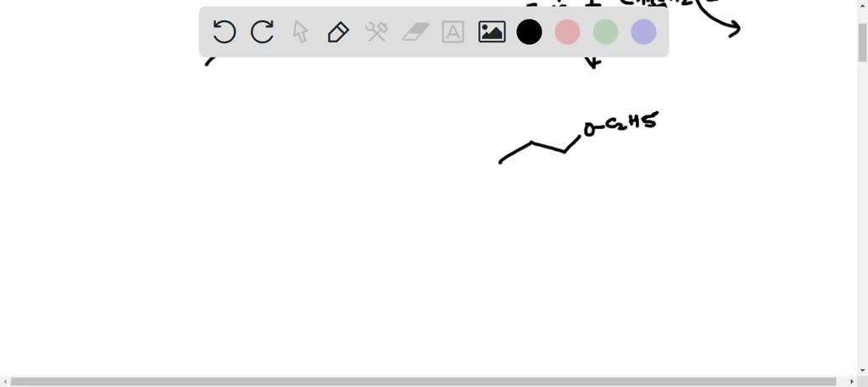Set pen color to black

529,32
